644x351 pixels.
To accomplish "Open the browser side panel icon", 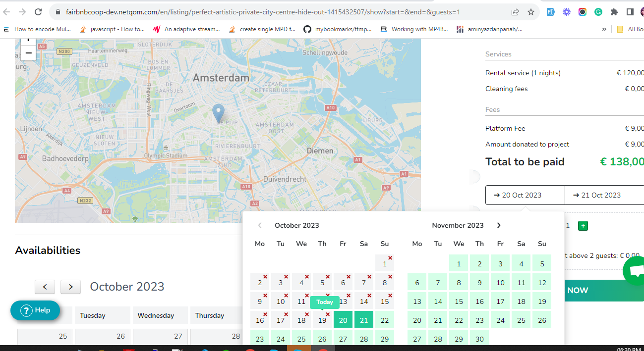I will point(630,12).
